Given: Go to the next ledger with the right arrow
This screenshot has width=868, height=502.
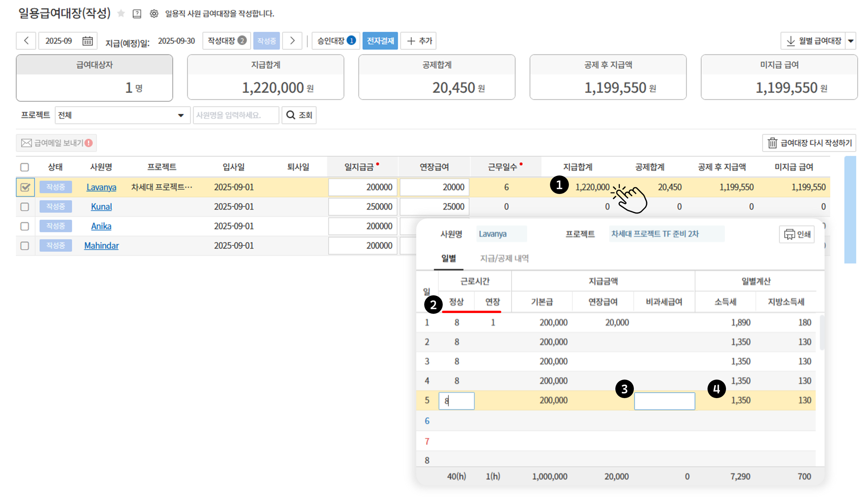Looking at the screenshot, I should coord(292,41).
